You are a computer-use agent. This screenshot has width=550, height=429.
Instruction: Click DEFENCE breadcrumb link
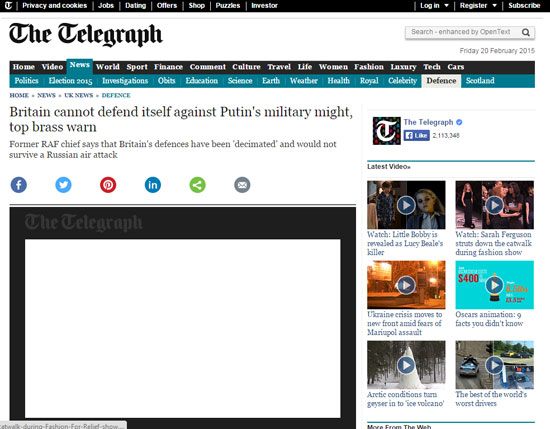[x=116, y=95]
